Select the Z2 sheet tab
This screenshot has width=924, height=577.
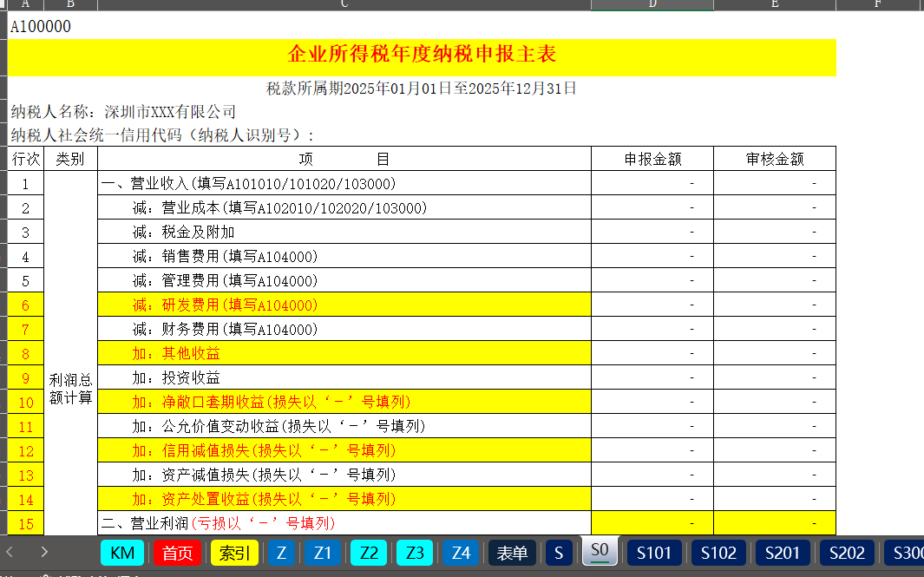[369, 553]
